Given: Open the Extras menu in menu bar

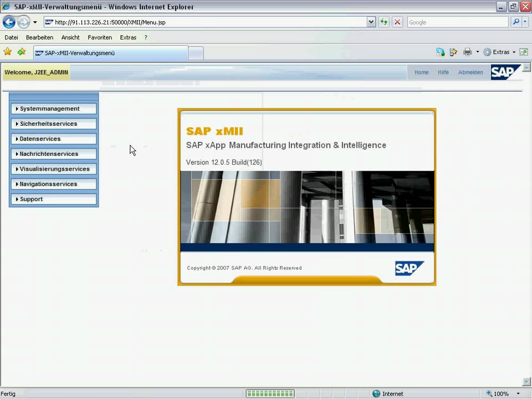Looking at the screenshot, I should tap(128, 37).
